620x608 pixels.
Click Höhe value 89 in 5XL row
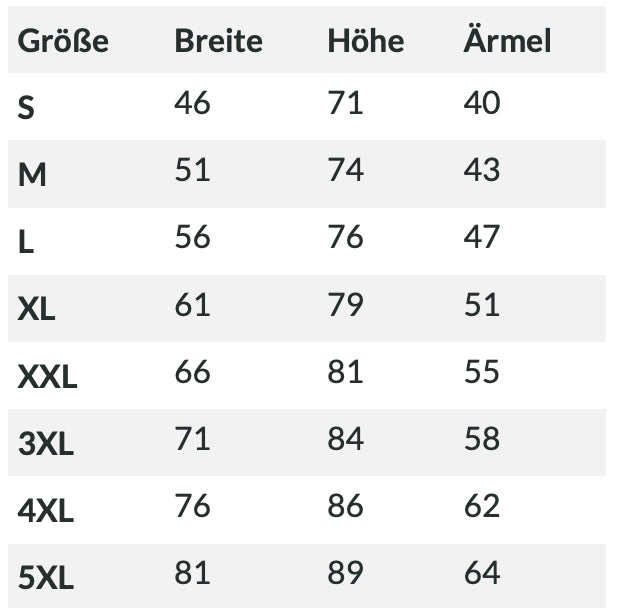click(x=346, y=573)
